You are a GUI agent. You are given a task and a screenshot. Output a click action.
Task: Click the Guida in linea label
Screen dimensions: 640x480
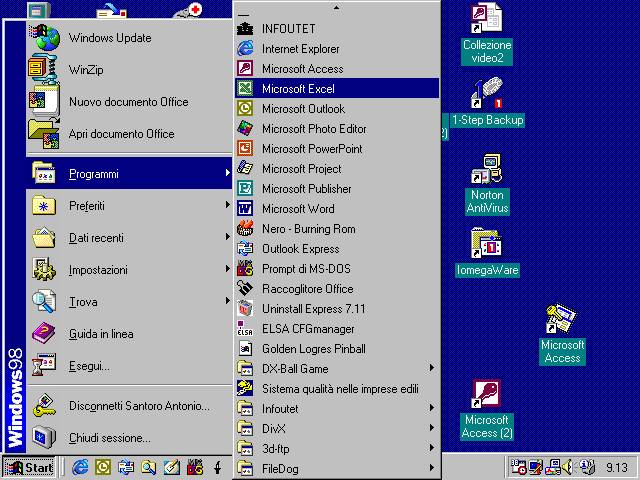click(101, 334)
